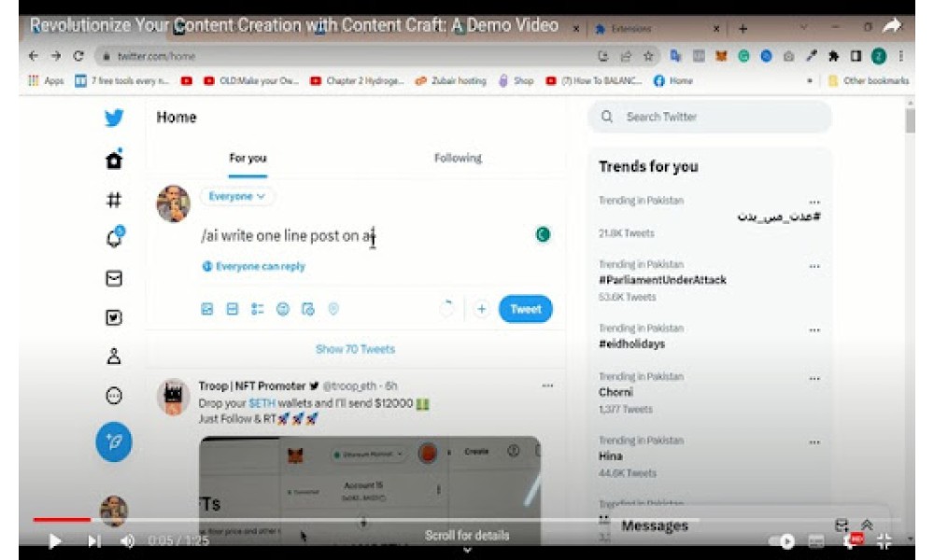
Task: Open Other bookmarks folder
Action: coord(869,80)
